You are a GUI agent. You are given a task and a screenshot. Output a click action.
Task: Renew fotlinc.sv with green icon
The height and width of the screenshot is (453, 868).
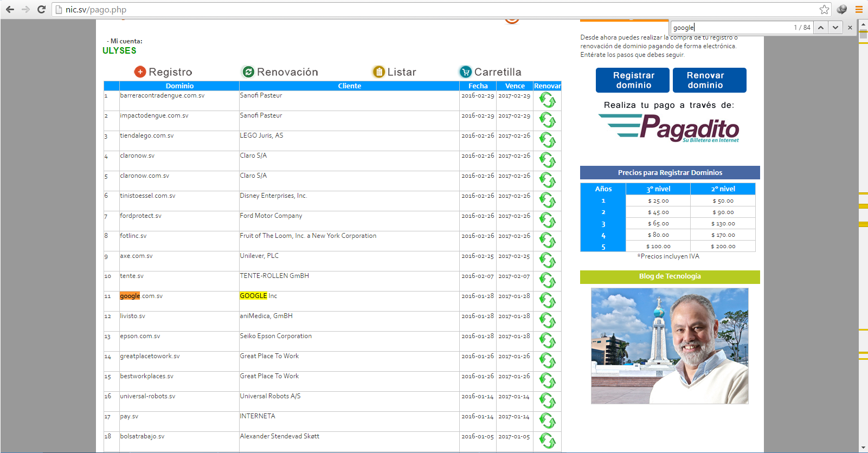coord(547,241)
